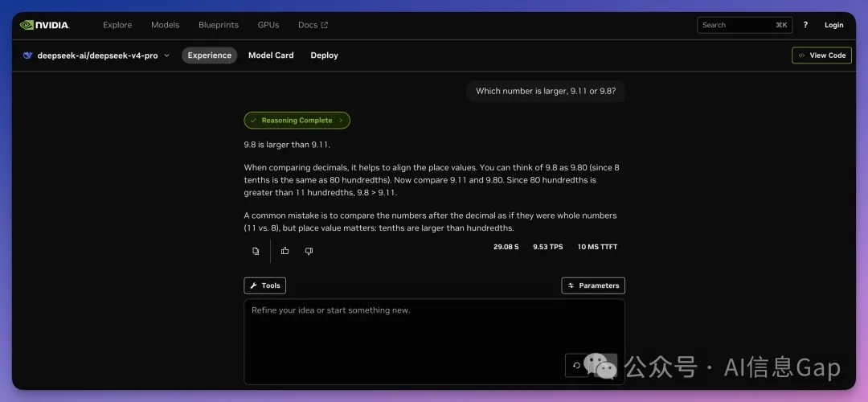Open the Parameters panel
Viewport: 868px width, 402px height.
pyautogui.click(x=593, y=285)
